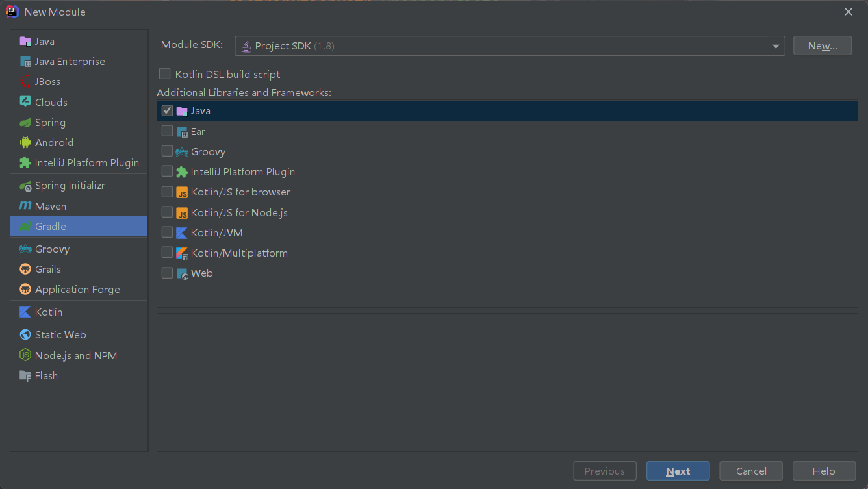Choose the Node.js and NPM icon
The image size is (868, 489).
pos(25,355)
